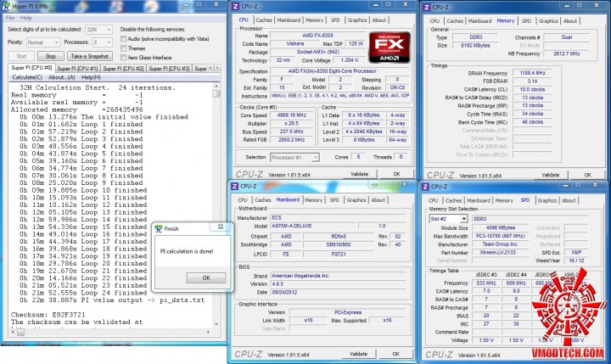This screenshot has height=364, width=611.
Task: Close the Finish dialog with its X
Action: click(x=221, y=227)
